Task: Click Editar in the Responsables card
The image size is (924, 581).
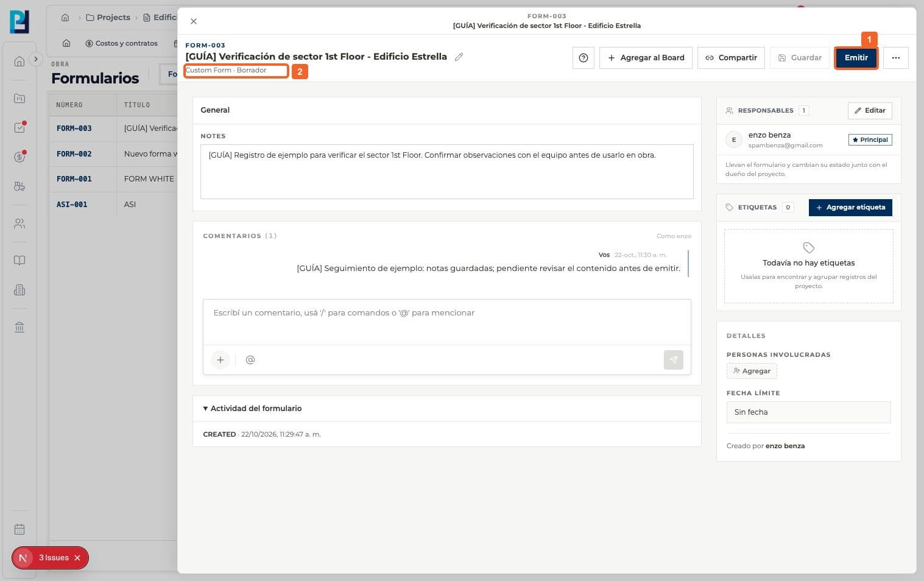Action: coord(870,110)
